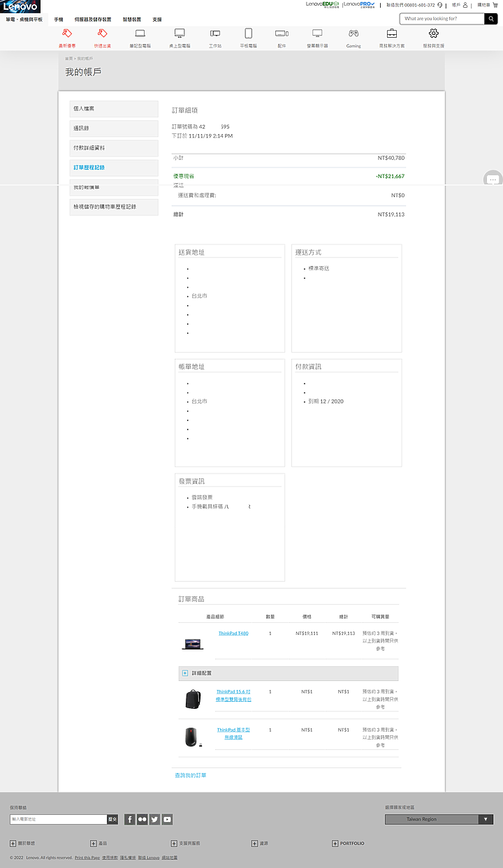Expand the 支援與服務 footer section
This screenshot has height=868, width=503.
coord(174,844)
